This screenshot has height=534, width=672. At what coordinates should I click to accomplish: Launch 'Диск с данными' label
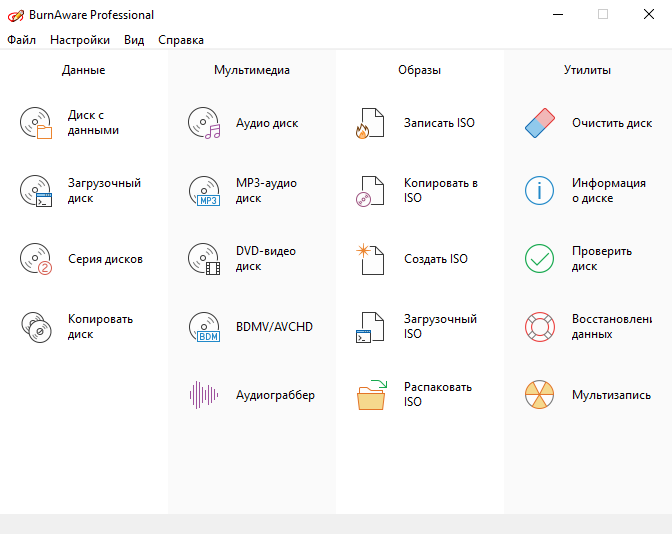(93, 123)
